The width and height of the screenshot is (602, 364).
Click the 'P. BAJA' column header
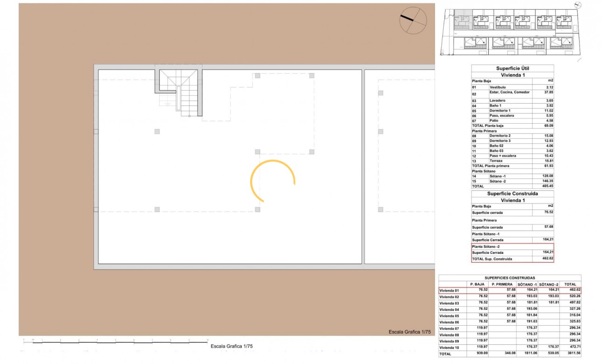tap(477, 284)
